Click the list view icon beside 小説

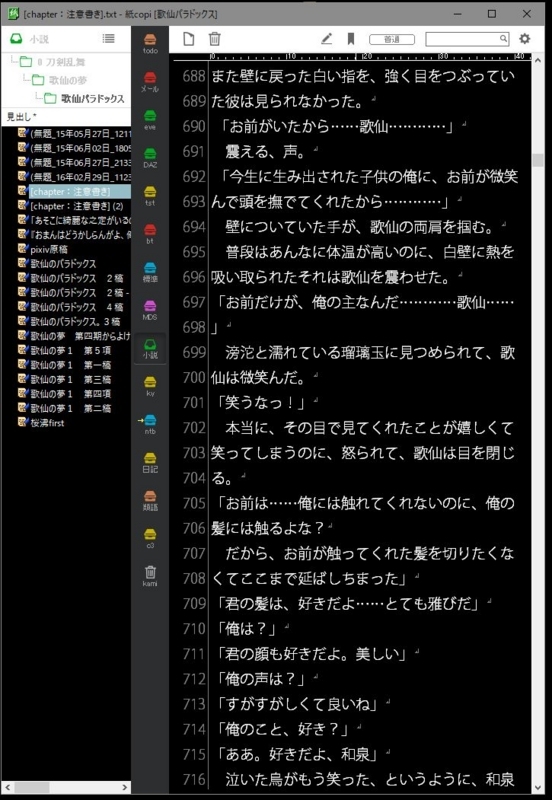point(108,38)
